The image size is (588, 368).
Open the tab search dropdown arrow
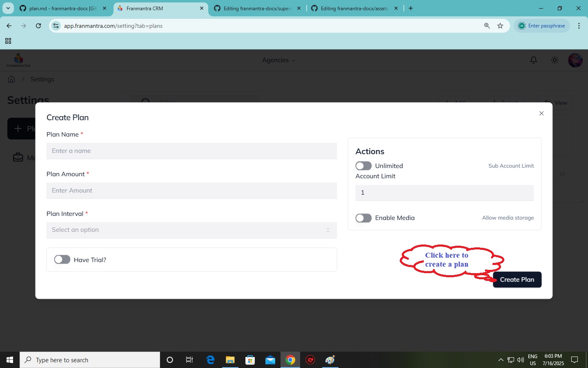8,8
